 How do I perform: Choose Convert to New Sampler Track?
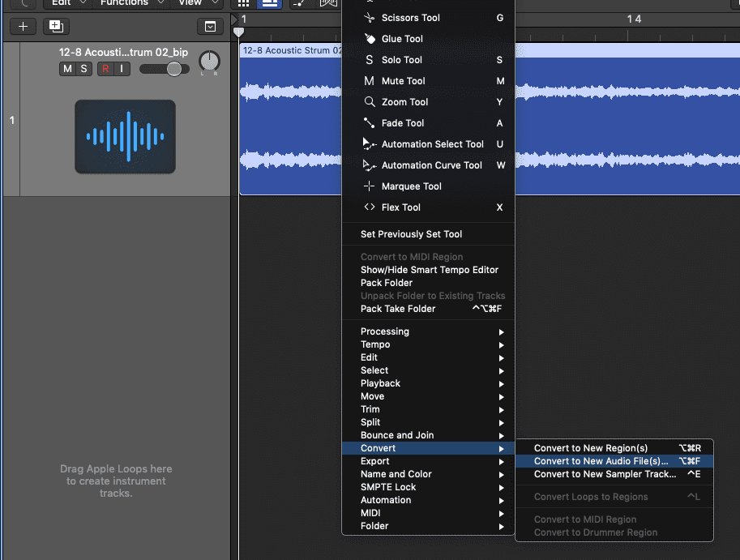(x=614, y=474)
